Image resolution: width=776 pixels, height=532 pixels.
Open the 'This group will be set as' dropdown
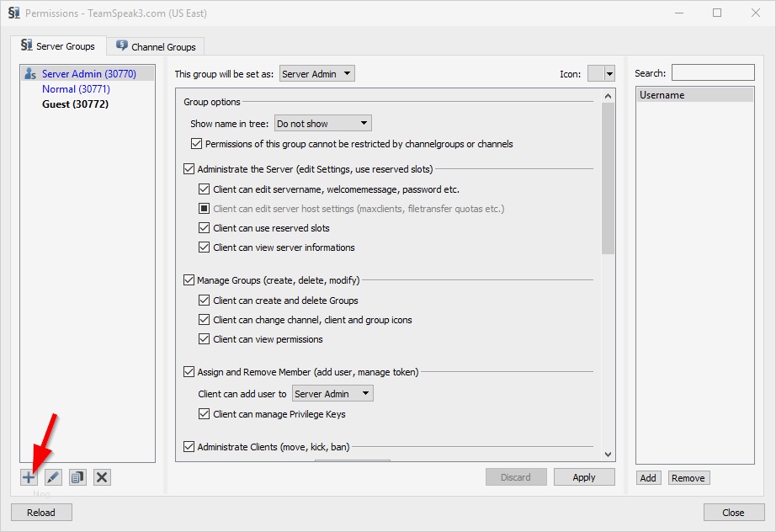coord(317,74)
